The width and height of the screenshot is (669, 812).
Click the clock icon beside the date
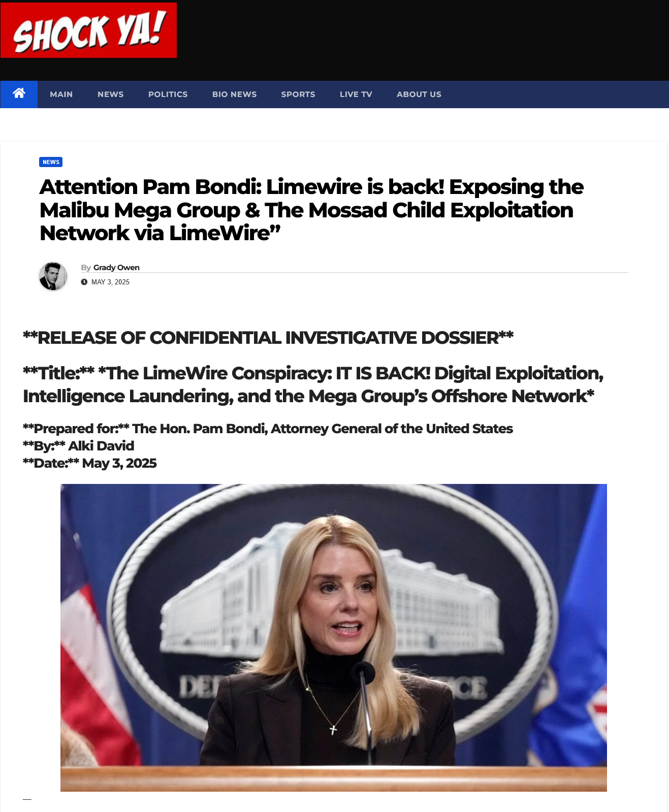click(x=84, y=282)
